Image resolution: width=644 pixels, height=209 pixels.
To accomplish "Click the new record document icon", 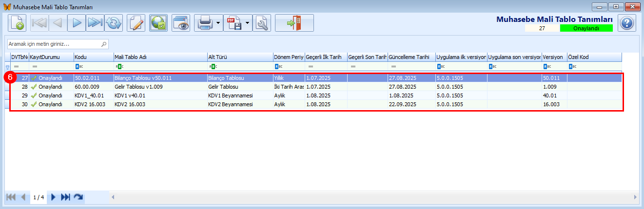I will click(17, 23).
